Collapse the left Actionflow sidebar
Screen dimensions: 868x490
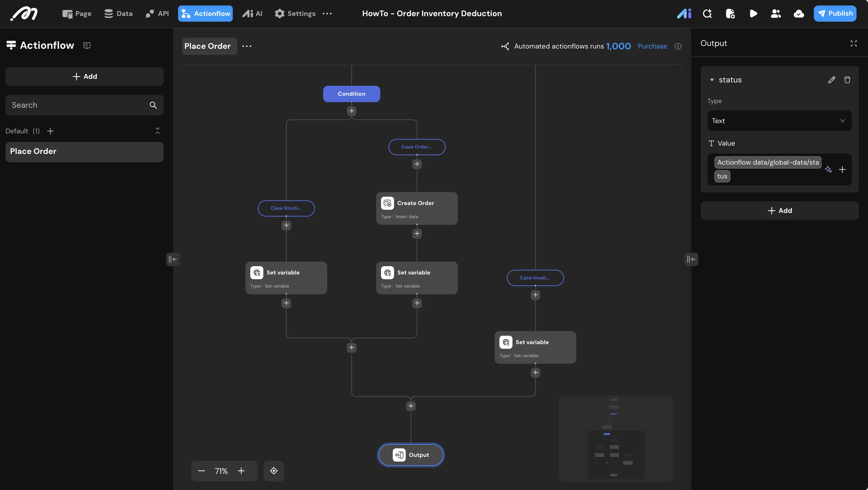173,259
